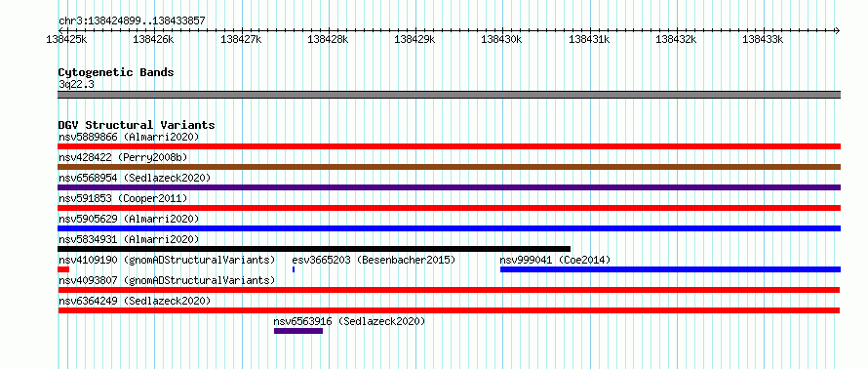
Task: Click the Cytogenetic Bands track title
Action: (116, 72)
